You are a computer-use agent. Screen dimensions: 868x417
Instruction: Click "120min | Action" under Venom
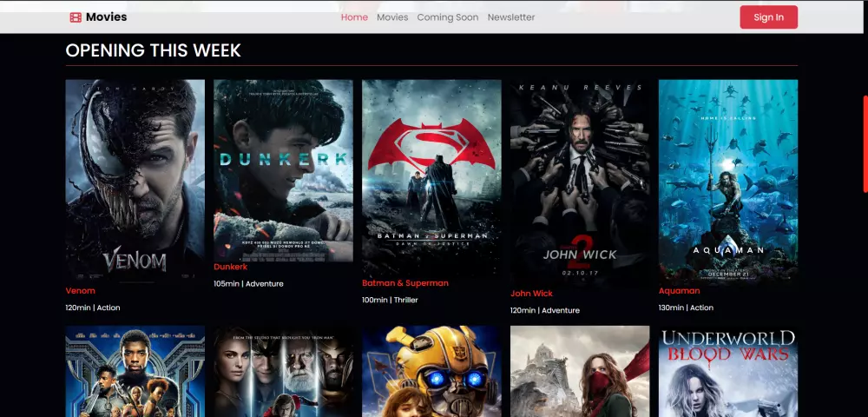pyautogui.click(x=93, y=308)
